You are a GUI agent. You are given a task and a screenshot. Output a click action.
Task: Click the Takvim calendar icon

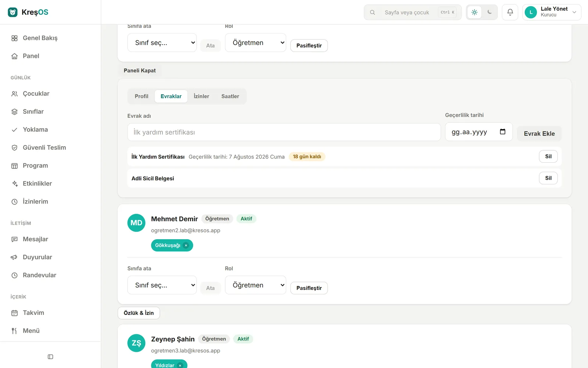click(x=14, y=313)
